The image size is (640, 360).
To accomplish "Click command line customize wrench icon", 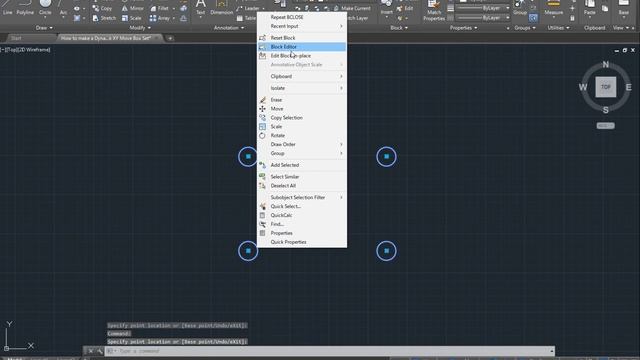I will (x=100, y=351).
